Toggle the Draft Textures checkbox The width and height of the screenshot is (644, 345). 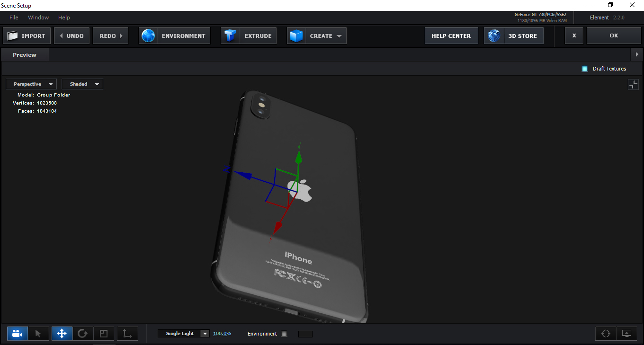point(585,69)
